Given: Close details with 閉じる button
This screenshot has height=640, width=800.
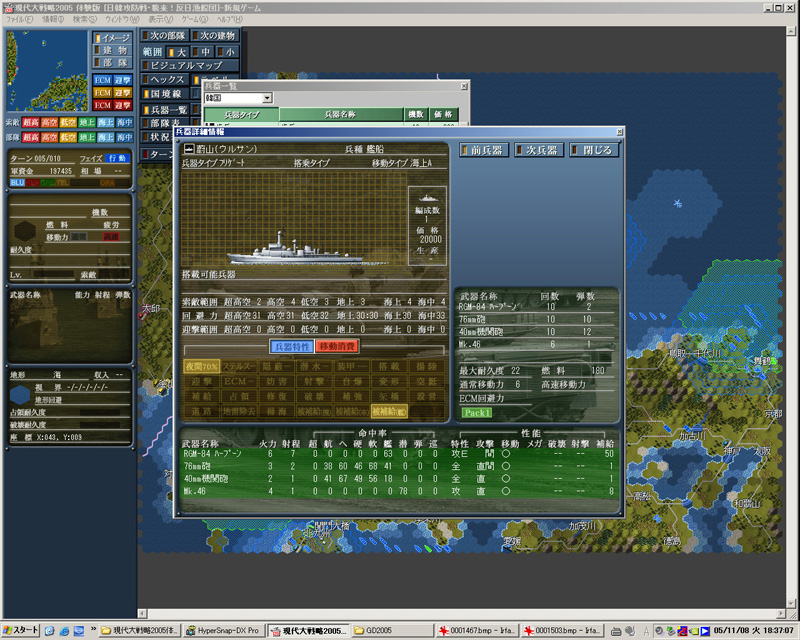Looking at the screenshot, I should pos(594,150).
